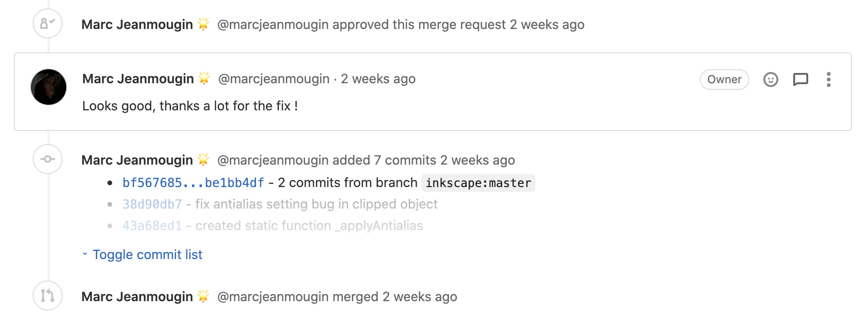The image size is (868, 318).
Task: Click @marcjeanmougin handle in comment header
Action: (x=274, y=79)
